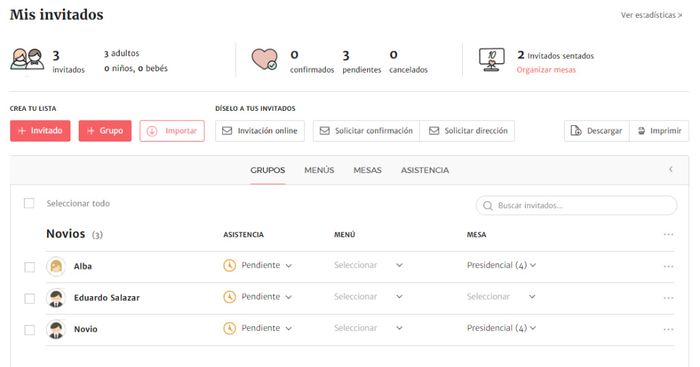
Task: Open the Ver estadísticas link
Action: coord(651,15)
